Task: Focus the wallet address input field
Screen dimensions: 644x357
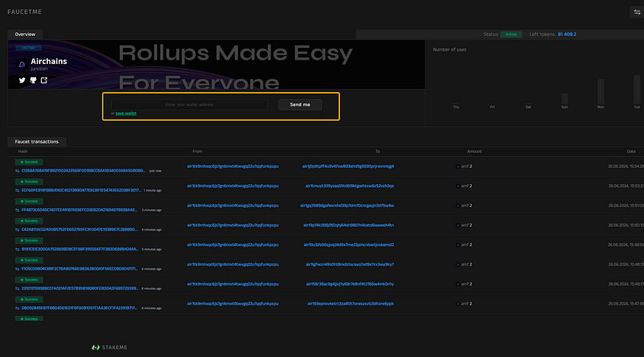Action: pos(189,105)
